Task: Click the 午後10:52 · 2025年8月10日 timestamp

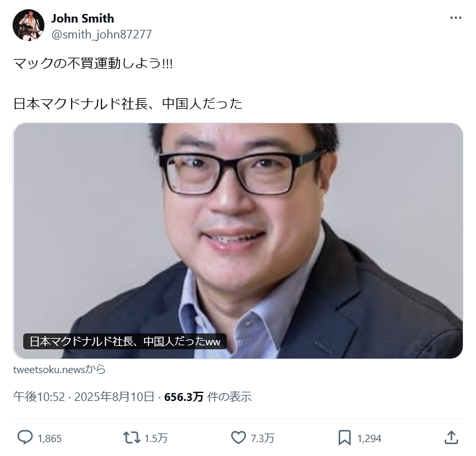Action: tap(84, 397)
